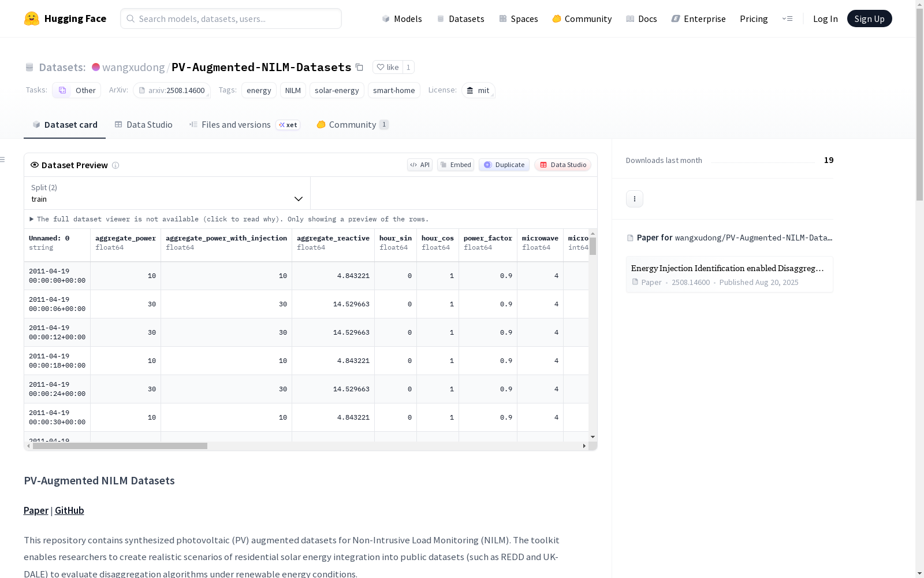Click the Embed button
The image size is (924, 578).
click(456, 165)
